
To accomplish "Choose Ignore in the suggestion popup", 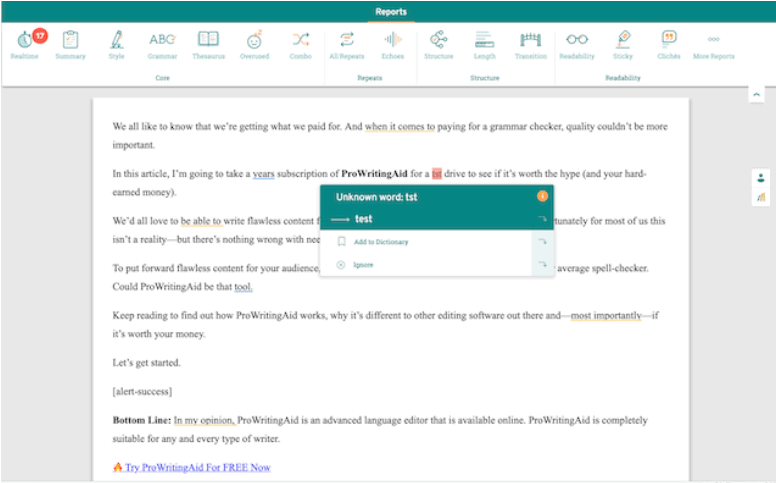I will (363, 265).
